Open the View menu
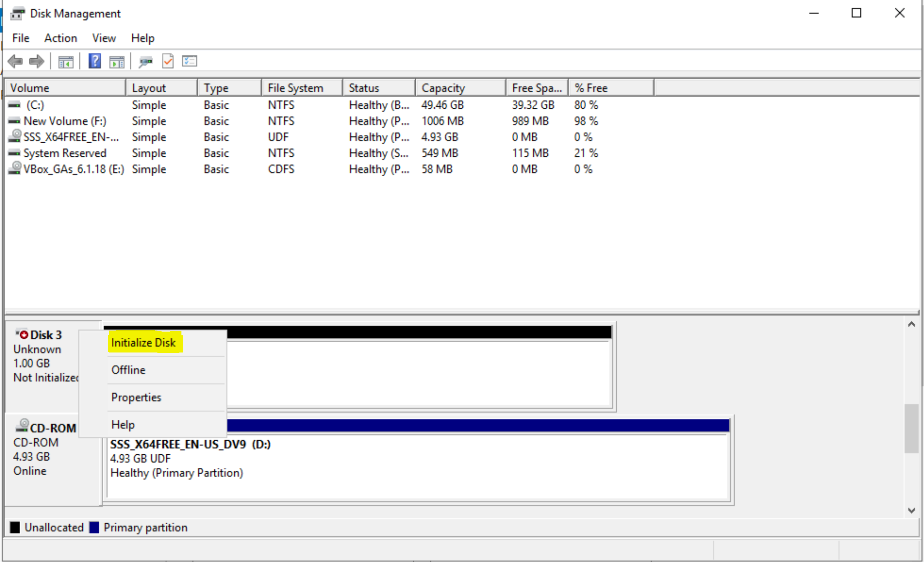The width and height of the screenshot is (924, 562). pyautogui.click(x=104, y=38)
